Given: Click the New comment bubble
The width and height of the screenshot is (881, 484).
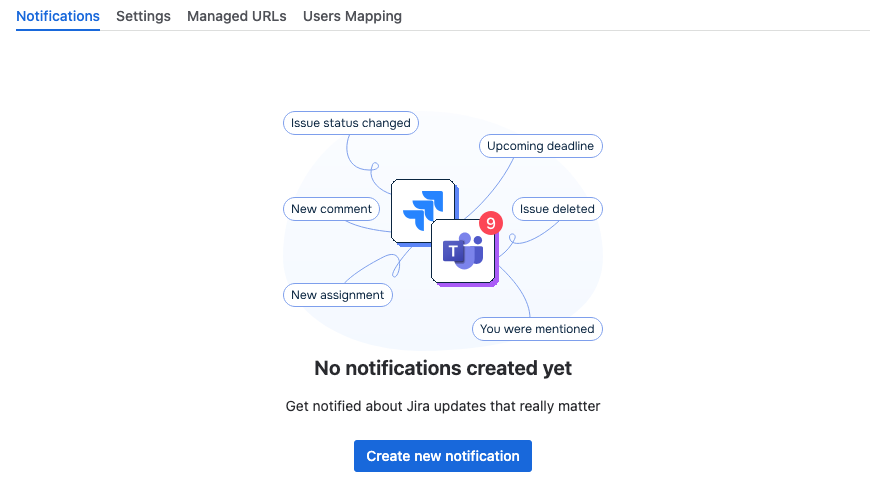Looking at the screenshot, I should tap(331, 209).
